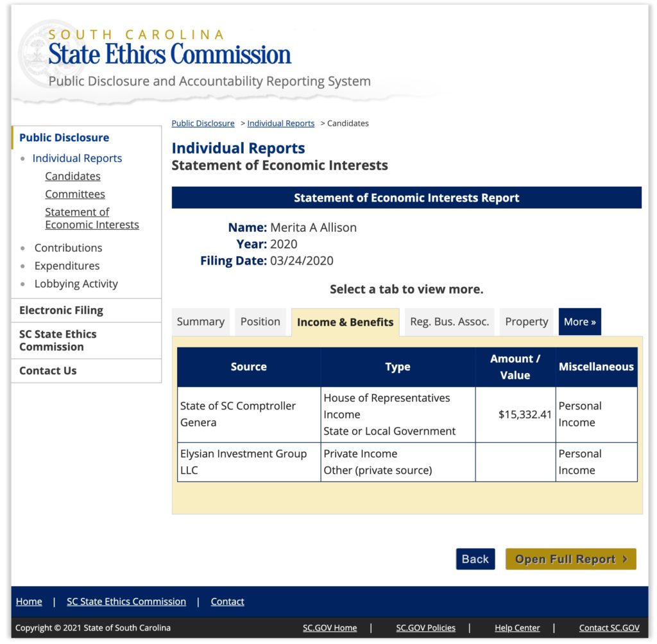Open the Summary tab
The image size is (657, 644).
click(201, 322)
